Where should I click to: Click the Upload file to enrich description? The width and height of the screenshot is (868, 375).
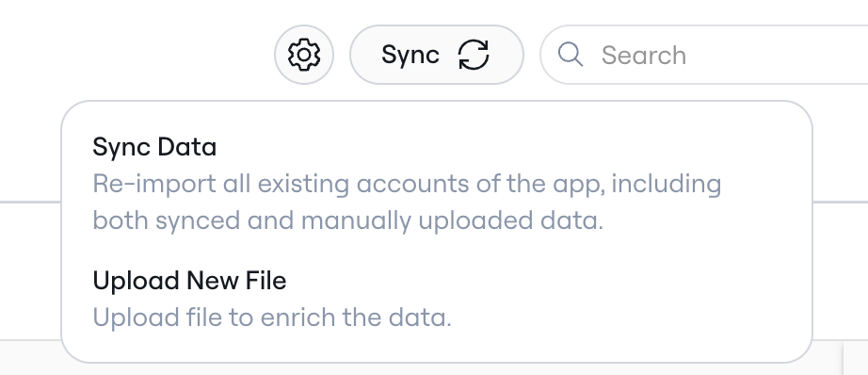coord(272,318)
